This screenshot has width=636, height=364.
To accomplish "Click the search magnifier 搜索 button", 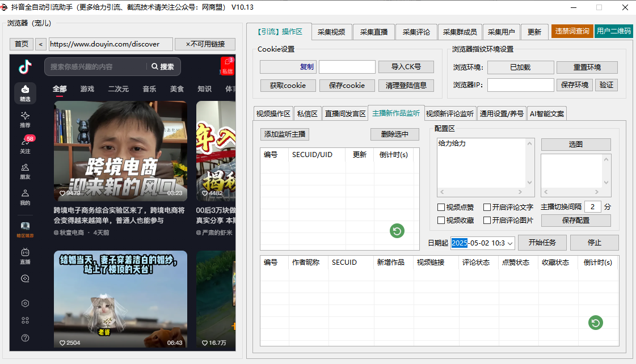I will 163,66.
